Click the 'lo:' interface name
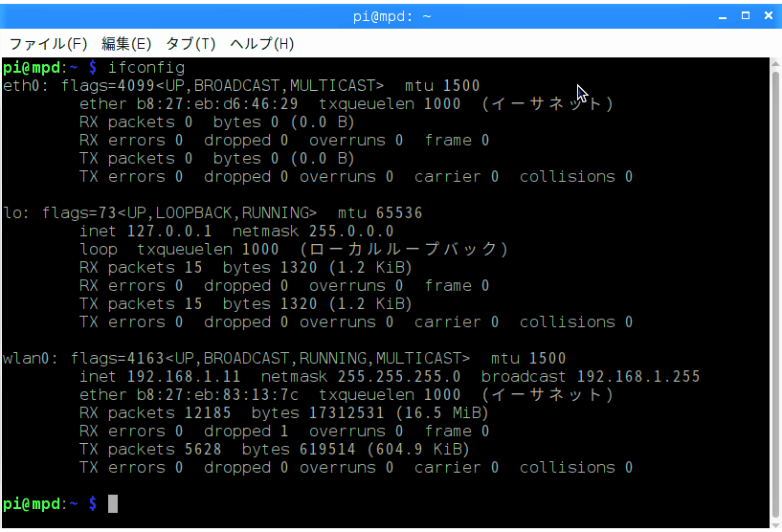Image resolution: width=782 pixels, height=532 pixels. point(16,213)
